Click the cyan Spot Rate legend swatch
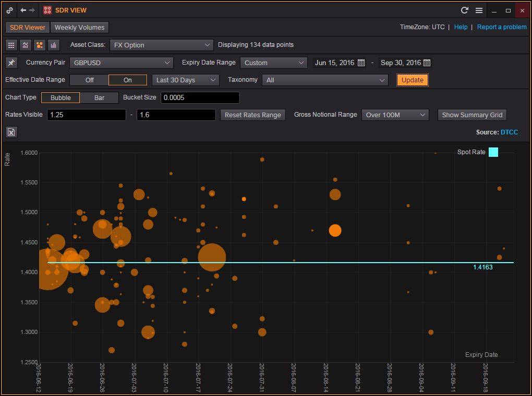The image size is (532, 396). point(493,152)
